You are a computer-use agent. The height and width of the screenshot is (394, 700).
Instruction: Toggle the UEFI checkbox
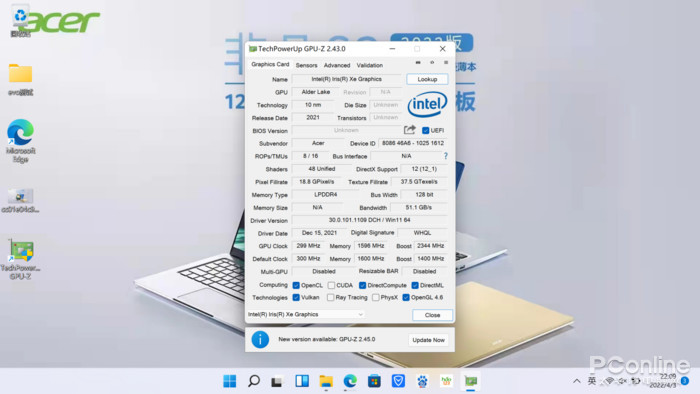[x=425, y=130]
